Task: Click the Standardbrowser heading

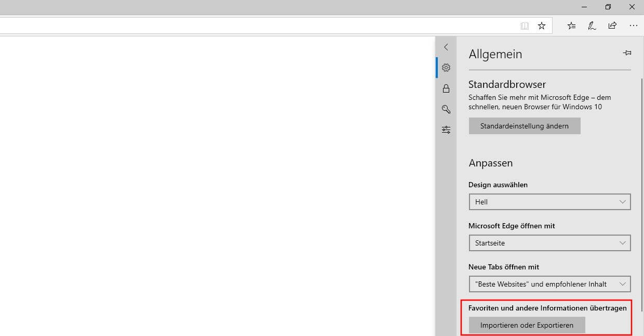Action: pyautogui.click(x=507, y=84)
